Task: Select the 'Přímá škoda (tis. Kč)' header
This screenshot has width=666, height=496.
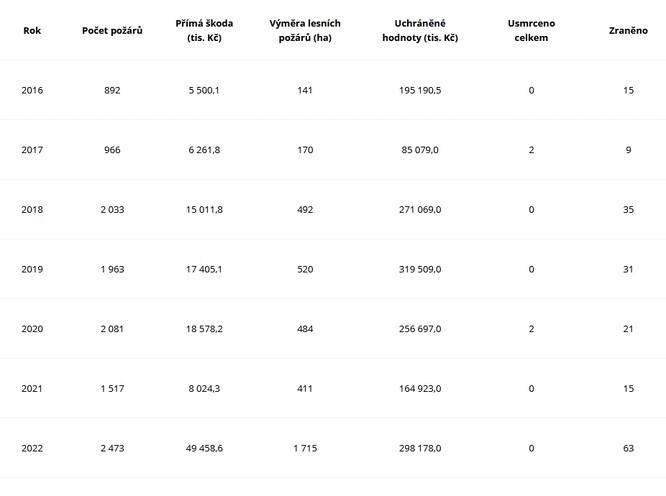Action: (210, 30)
